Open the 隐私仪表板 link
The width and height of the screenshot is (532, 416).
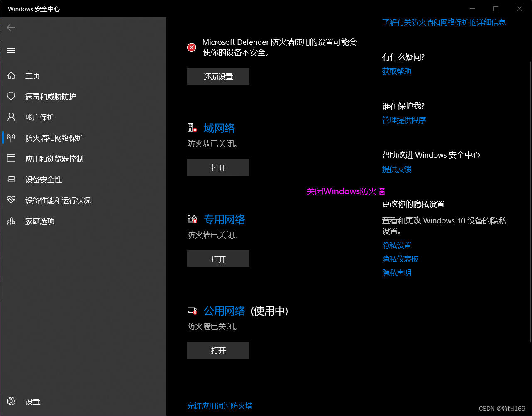(400, 259)
